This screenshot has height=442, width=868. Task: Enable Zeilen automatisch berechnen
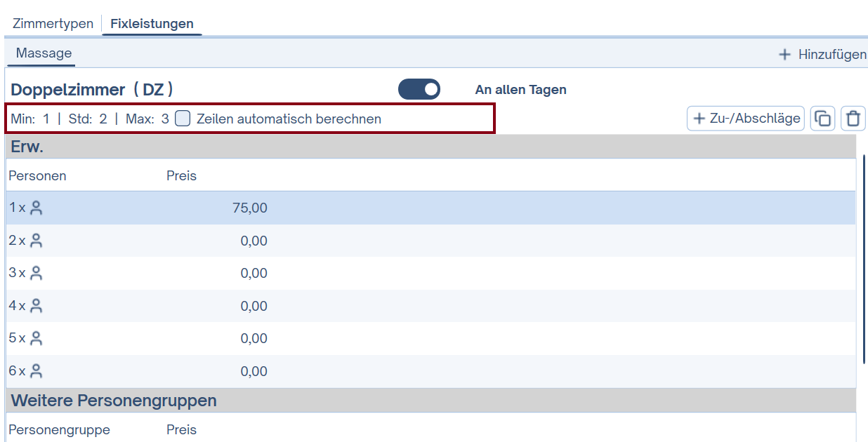182,118
